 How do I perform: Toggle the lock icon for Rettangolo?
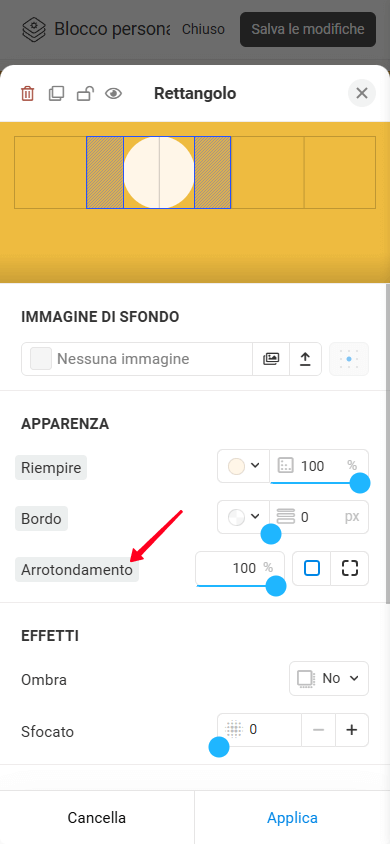click(x=85, y=94)
